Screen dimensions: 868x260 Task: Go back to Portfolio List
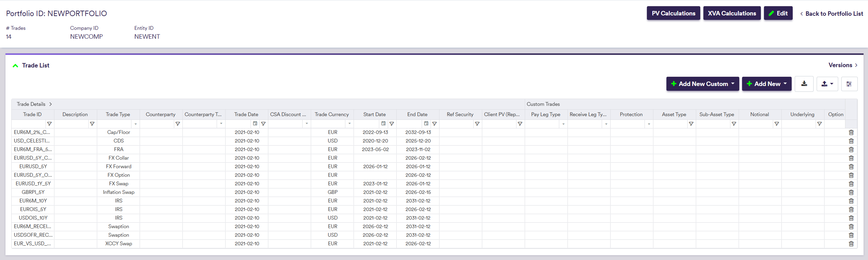point(831,14)
